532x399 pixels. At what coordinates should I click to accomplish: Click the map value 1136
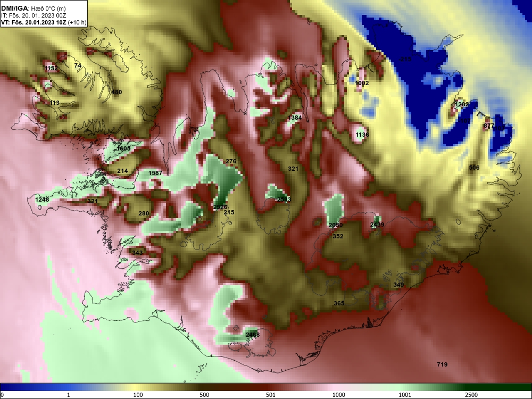click(362, 135)
